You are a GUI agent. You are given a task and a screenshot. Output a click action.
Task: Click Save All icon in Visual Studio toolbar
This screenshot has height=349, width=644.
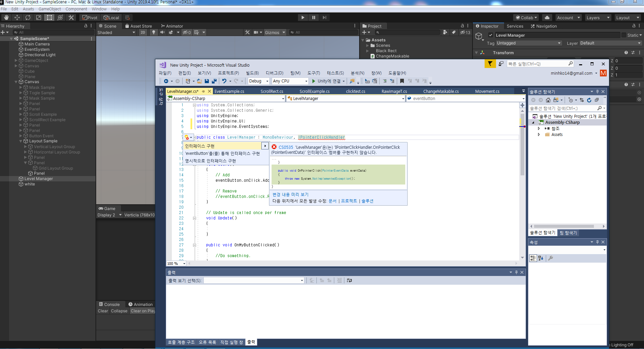(x=214, y=81)
